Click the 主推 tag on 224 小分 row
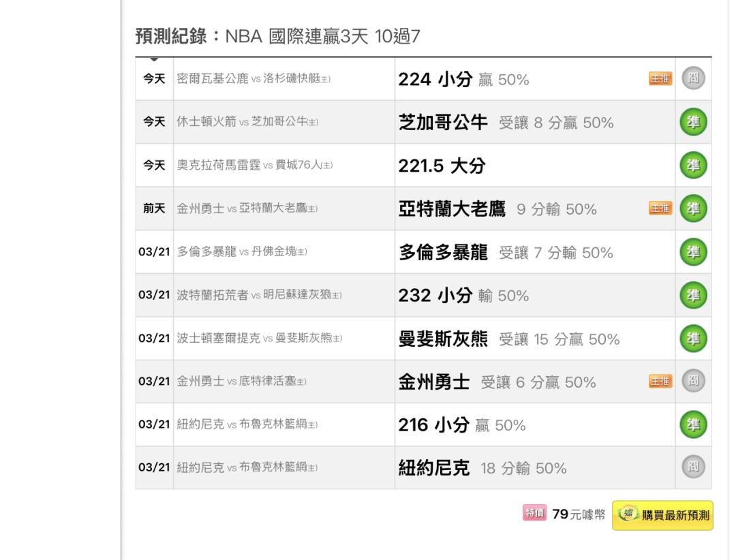The height and width of the screenshot is (560, 736). (x=660, y=79)
